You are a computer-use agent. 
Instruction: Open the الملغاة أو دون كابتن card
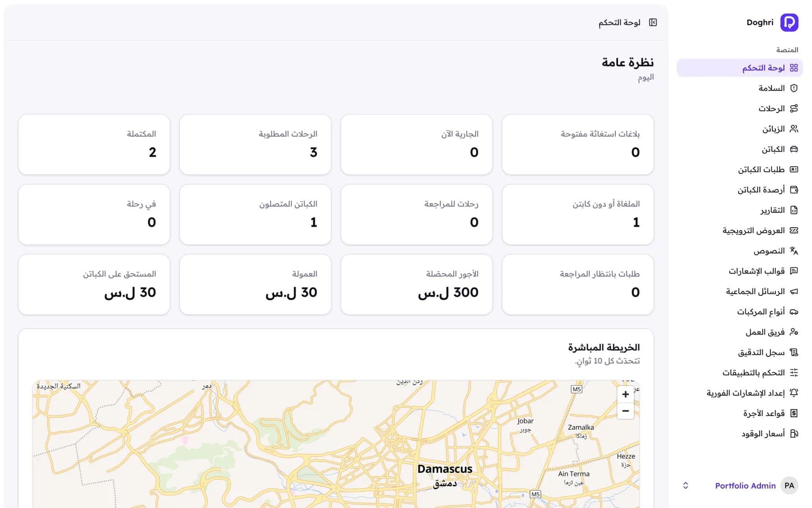click(x=577, y=214)
